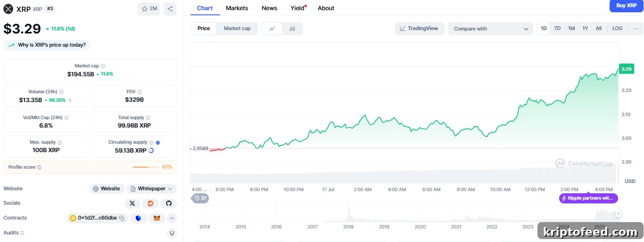This screenshot has height=242, width=644.
Task: Click the 2018 peak in overview timeline
Action: 349,213
